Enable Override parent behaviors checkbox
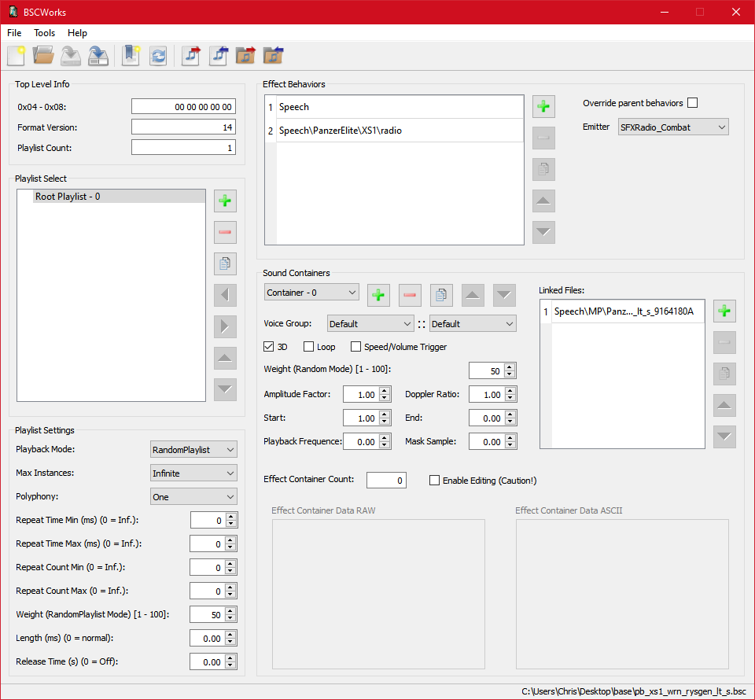 click(x=692, y=102)
